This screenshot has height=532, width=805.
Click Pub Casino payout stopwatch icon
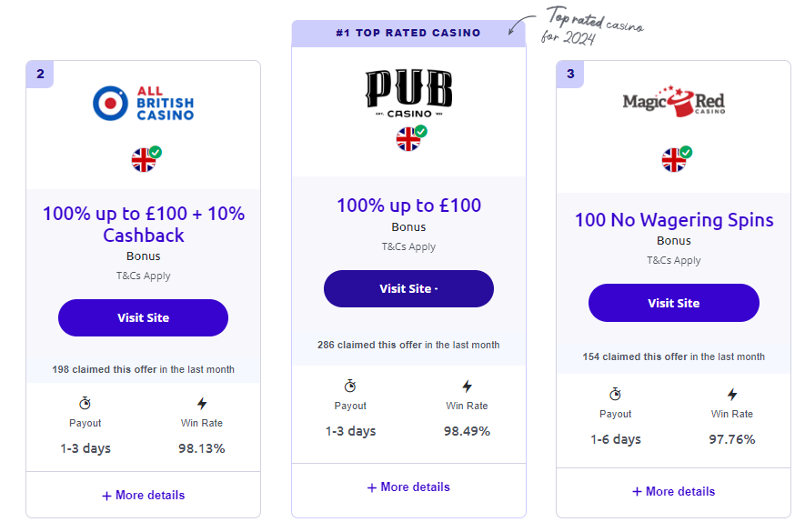(350, 386)
